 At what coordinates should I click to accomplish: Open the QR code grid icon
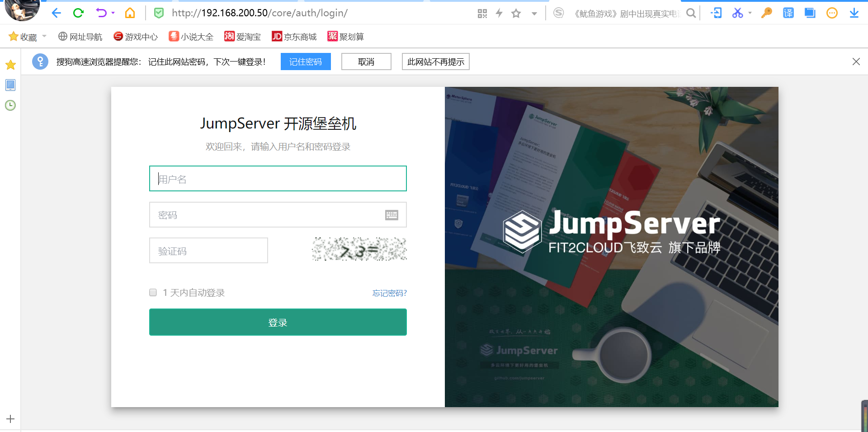(482, 14)
